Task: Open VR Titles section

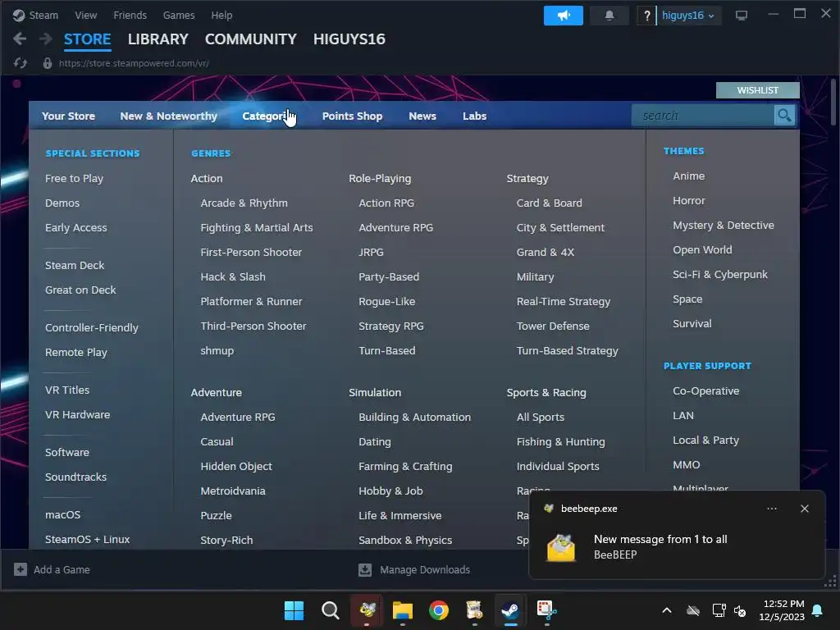Action: pos(67,390)
